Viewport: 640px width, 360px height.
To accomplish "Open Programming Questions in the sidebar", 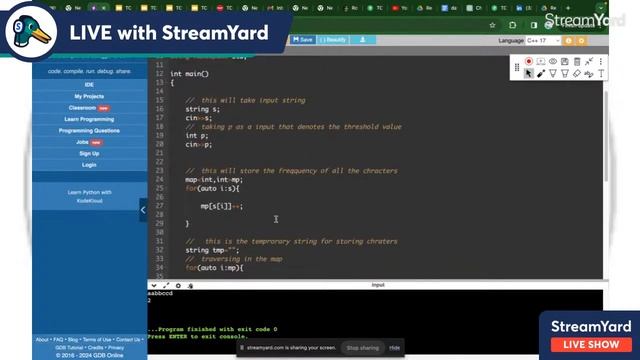I will tap(89, 131).
